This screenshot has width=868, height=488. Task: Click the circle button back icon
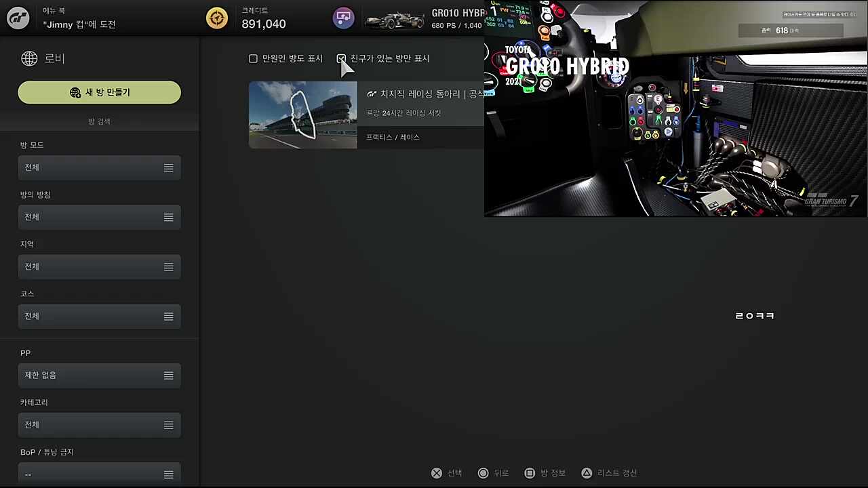click(484, 473)
